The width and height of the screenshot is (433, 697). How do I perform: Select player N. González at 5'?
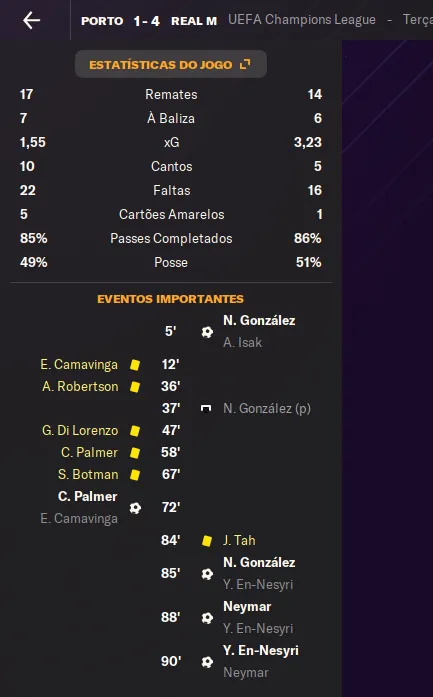tap(259, 320)
